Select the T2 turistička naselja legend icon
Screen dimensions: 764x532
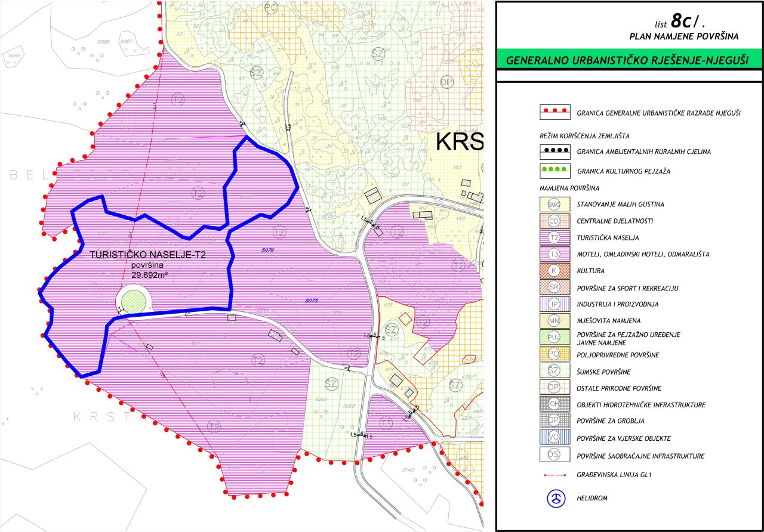(554, 236)
